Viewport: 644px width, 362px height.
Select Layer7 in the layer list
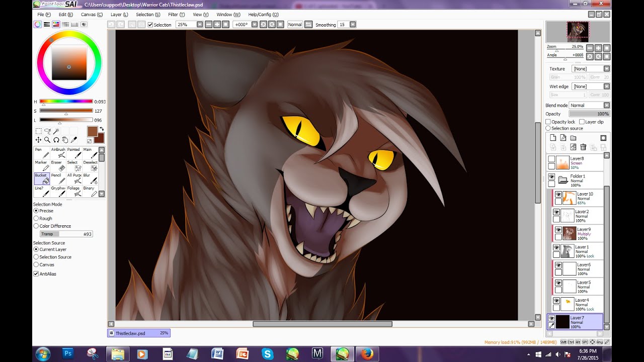575,321
